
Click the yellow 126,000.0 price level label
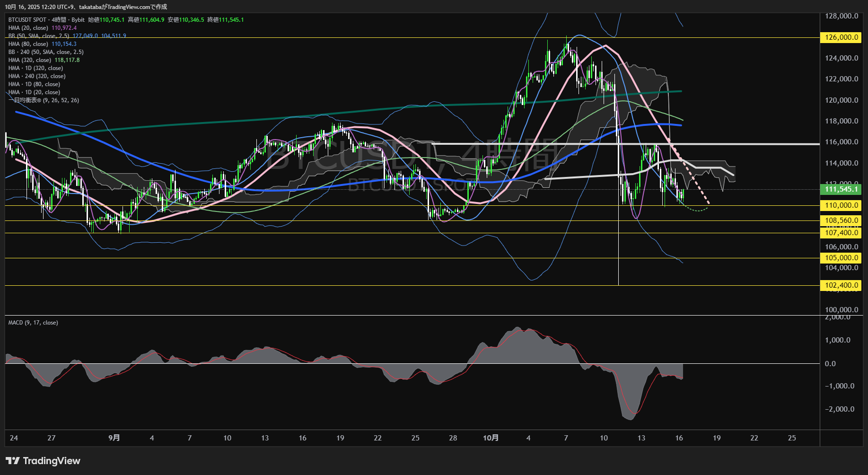pyautogui.click(x=841, y=37)
